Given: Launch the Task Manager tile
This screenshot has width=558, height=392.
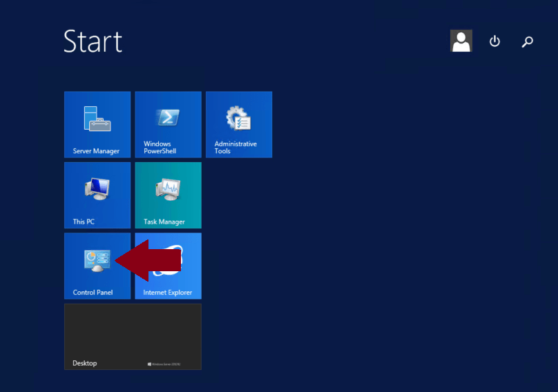Looking at the screenshot, I should (x=168, y=195).
